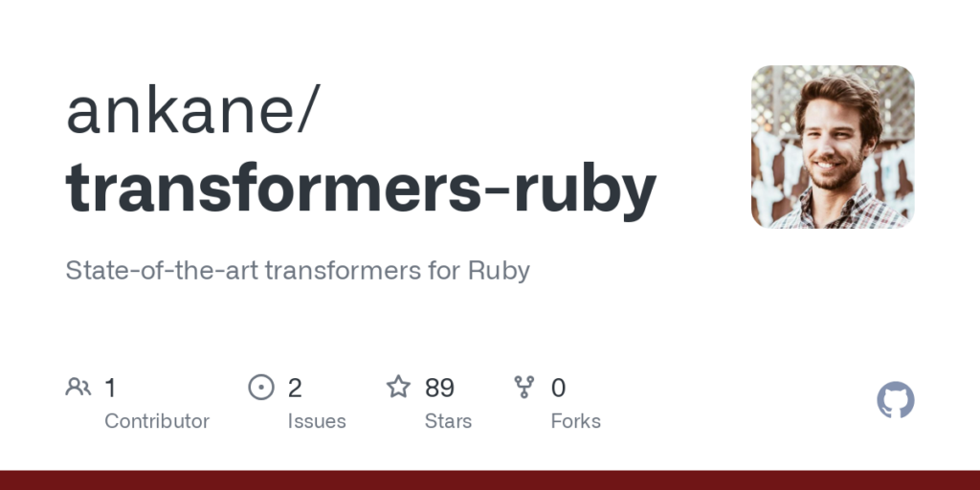Select the fork count number 0
Viewport: 980px width, 490px height.
point(558,388)
